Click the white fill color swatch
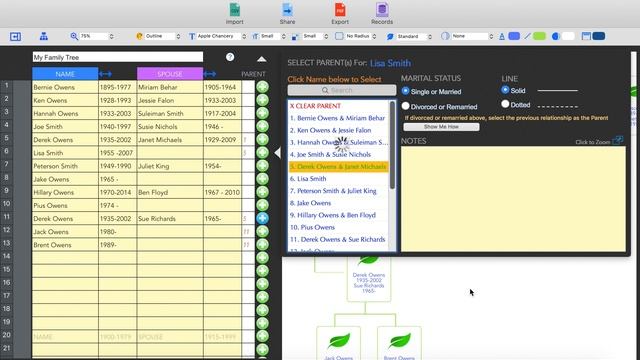Screen dimensions: 640x360 click(x=568, y=36)
